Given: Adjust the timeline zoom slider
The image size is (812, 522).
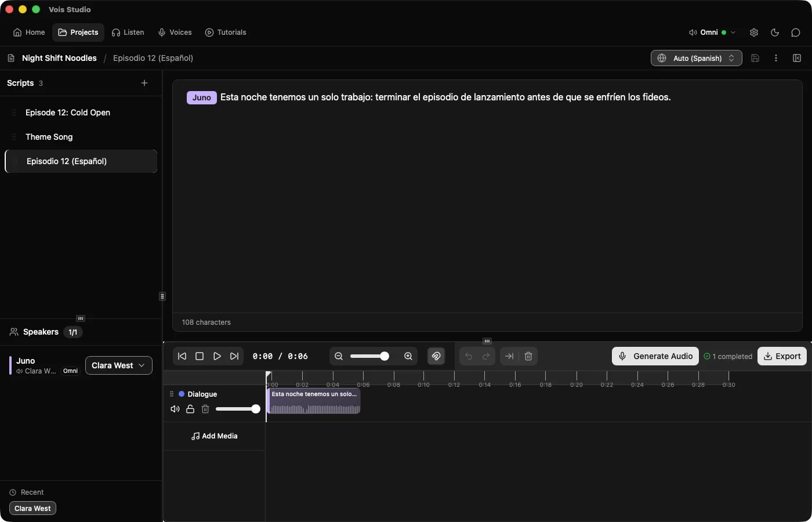Looking at the screenshot, I should coord(369,356).
